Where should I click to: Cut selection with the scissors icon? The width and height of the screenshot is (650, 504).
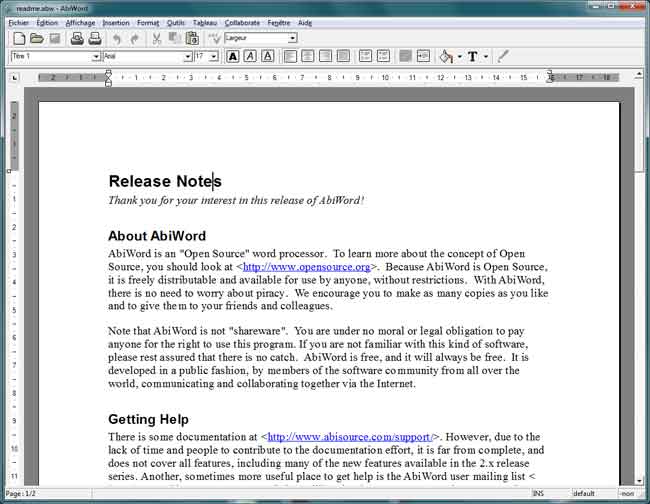coord(156,39)
